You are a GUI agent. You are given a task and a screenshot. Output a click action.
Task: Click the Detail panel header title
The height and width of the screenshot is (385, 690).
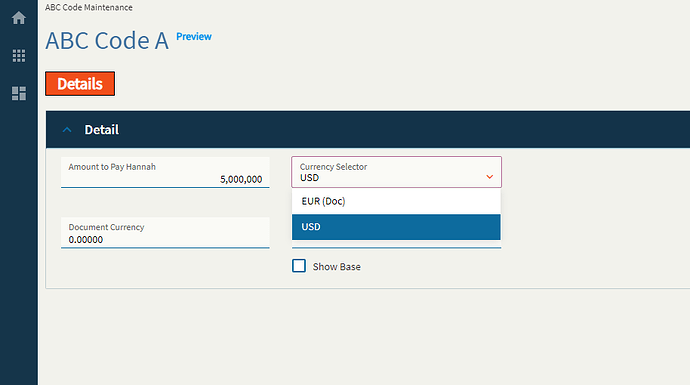pos(102,130)
